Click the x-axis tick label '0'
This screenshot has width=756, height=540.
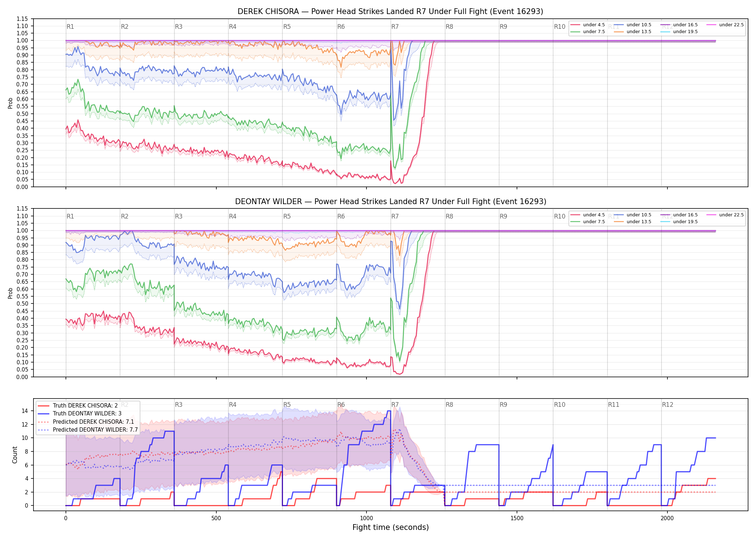66,518
